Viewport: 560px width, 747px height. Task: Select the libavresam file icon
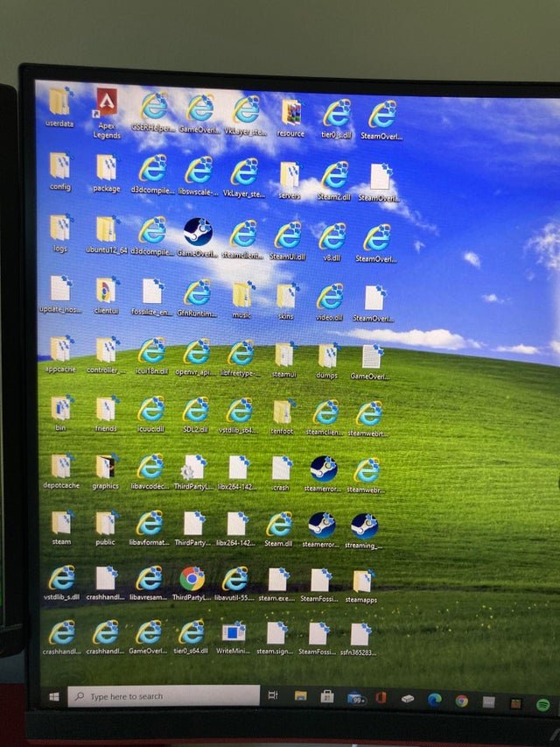[149, 579]
